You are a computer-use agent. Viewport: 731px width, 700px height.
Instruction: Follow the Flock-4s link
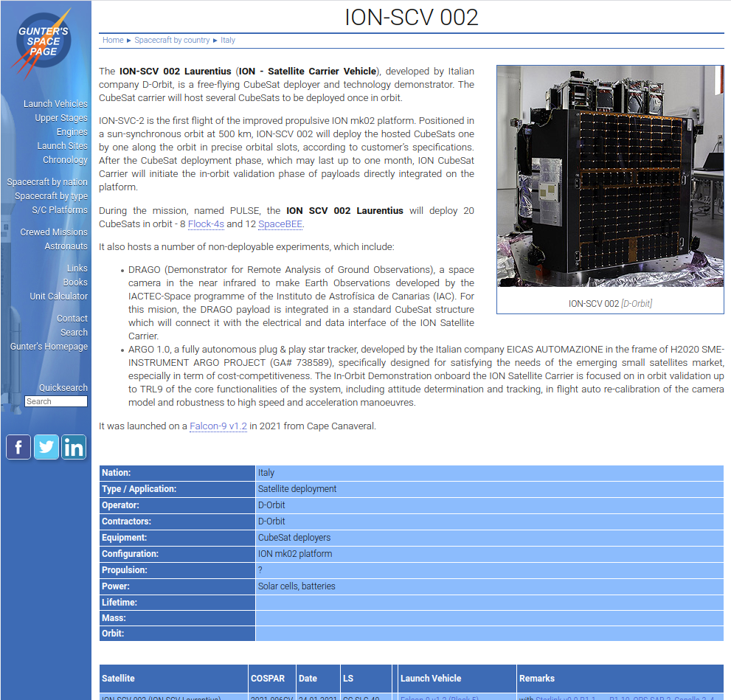(x=206, y=223)
